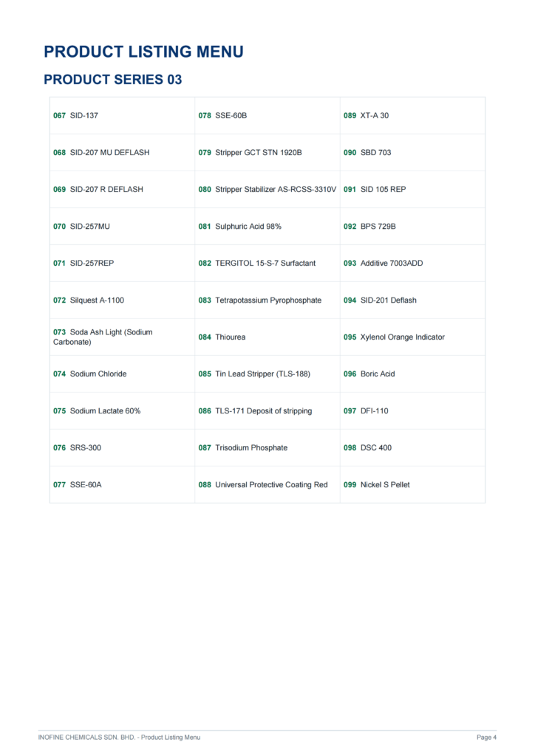
Task: Select 068 SID-207 MU DEFLASH item
Action: click(101, 152)
